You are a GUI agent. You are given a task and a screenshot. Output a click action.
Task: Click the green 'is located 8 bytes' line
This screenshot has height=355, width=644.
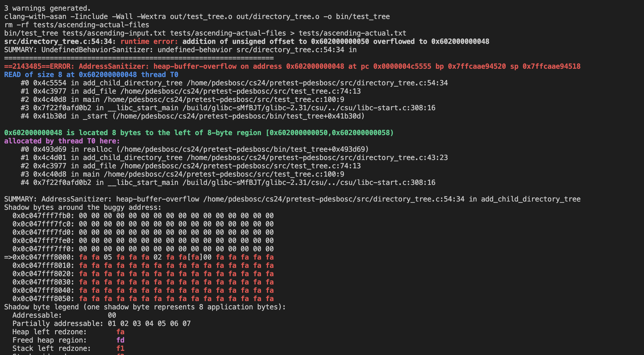[x=199, y=133]
